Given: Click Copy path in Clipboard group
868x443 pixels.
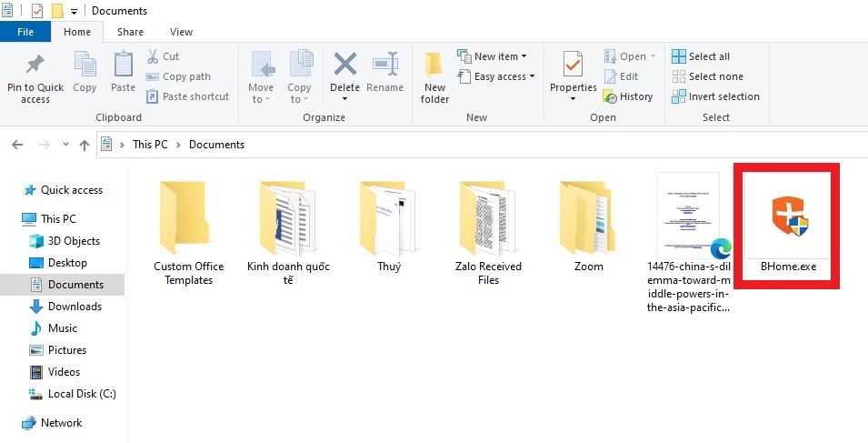Looking at the screenshot, I should pyautogui.click(x=178, y=76).
